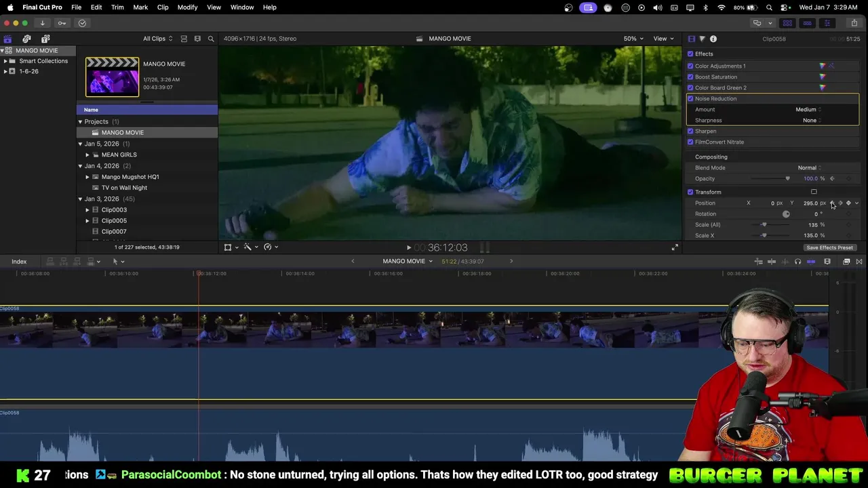Click the Import Media down-arrow button
The width and height of the screenshot is (868, 488).
(42, 23)
